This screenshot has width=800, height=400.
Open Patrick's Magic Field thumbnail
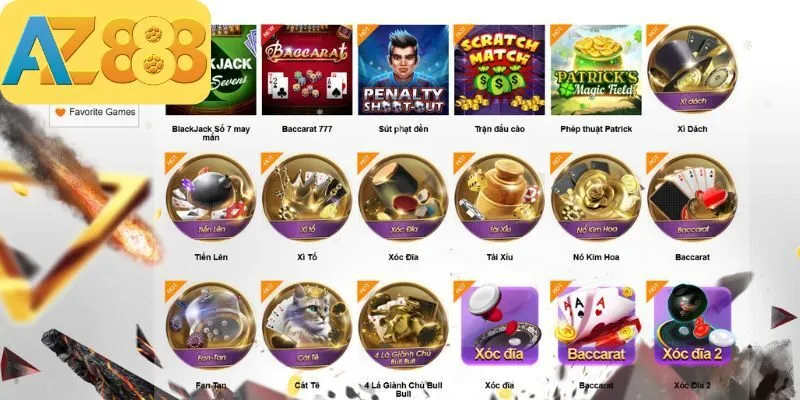click(x=596, y=70)
